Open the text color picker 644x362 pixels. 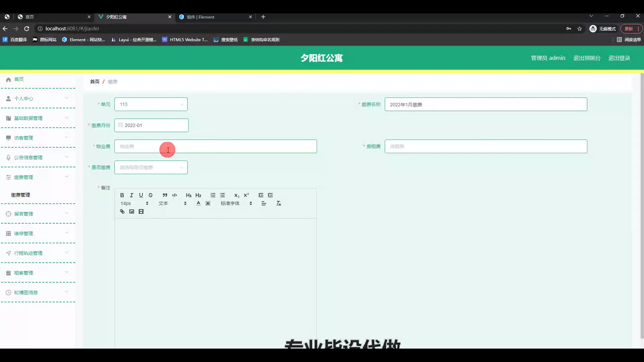[198, 203]
